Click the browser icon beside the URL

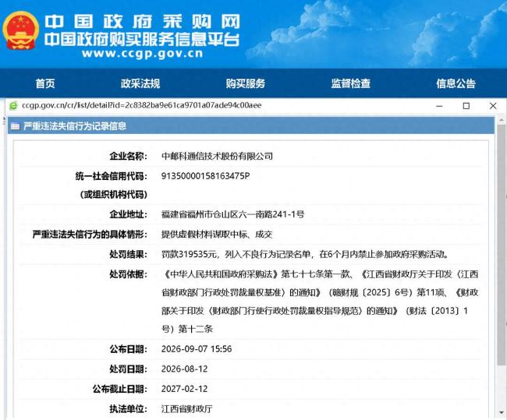[x=13, y=106]
